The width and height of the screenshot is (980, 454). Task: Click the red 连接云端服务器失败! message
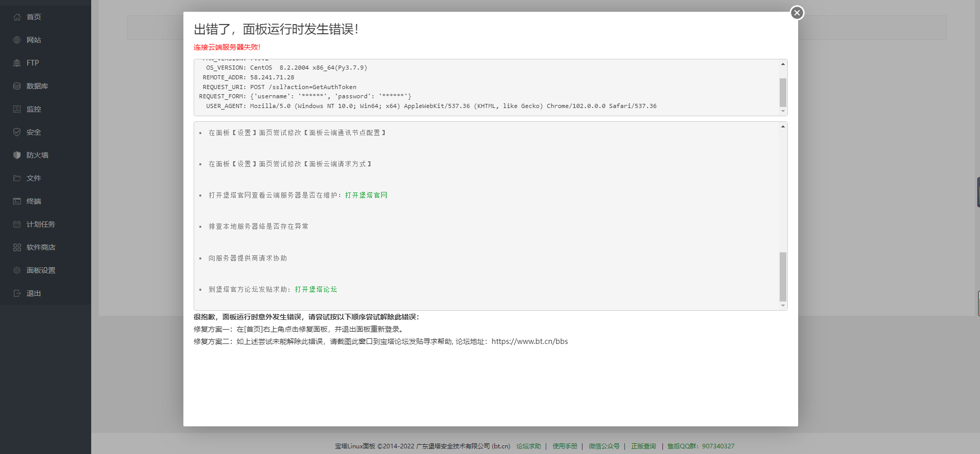[227, 47]
